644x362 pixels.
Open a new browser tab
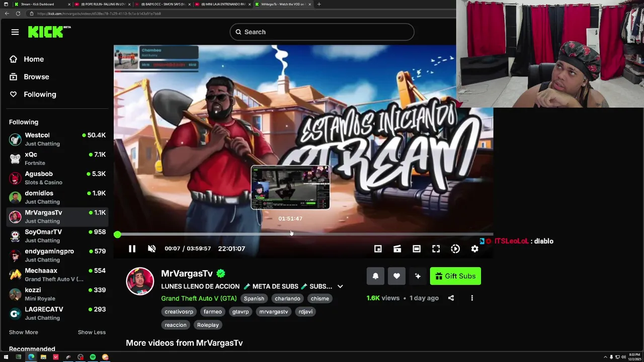tap(318, 4)
